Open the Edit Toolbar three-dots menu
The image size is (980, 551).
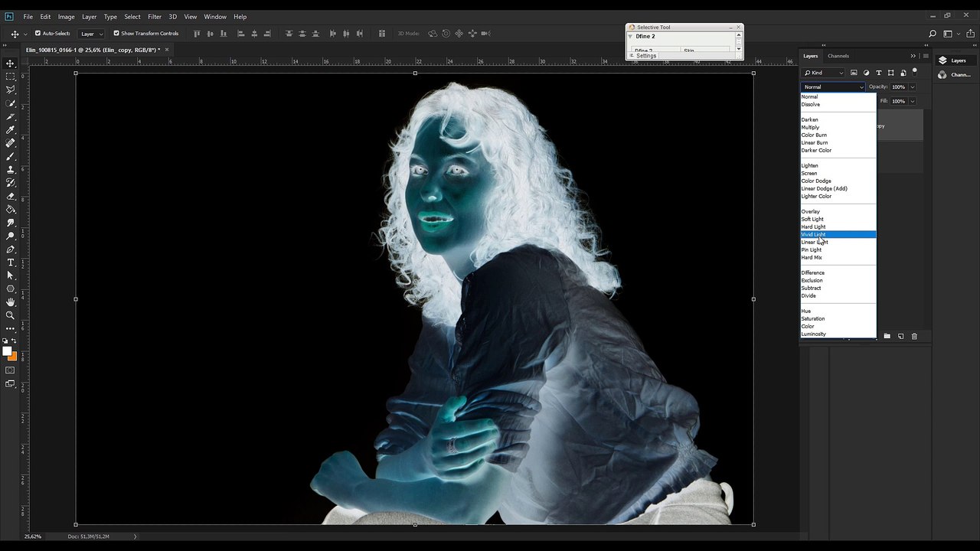pyautogui.click(x=11, y=328)
